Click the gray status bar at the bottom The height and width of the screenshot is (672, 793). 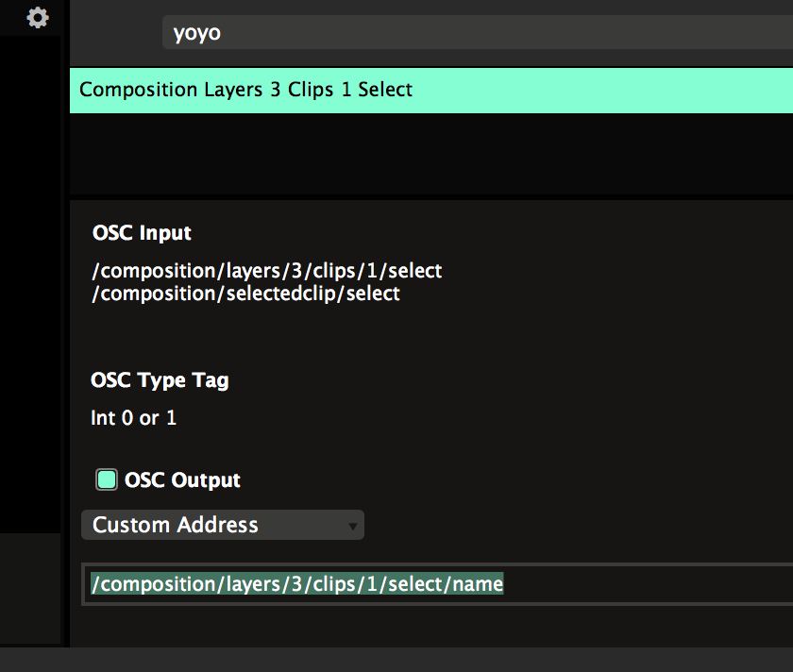coord(396,659)
